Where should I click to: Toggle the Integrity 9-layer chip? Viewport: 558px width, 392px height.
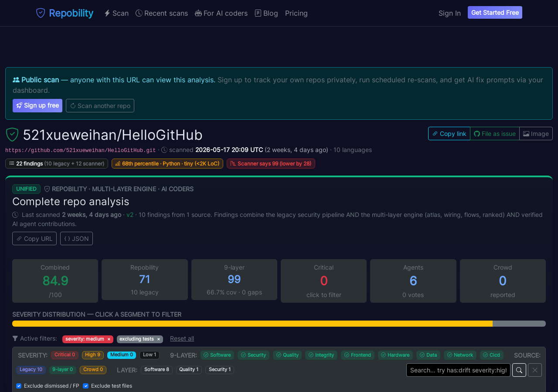[321, 355]
